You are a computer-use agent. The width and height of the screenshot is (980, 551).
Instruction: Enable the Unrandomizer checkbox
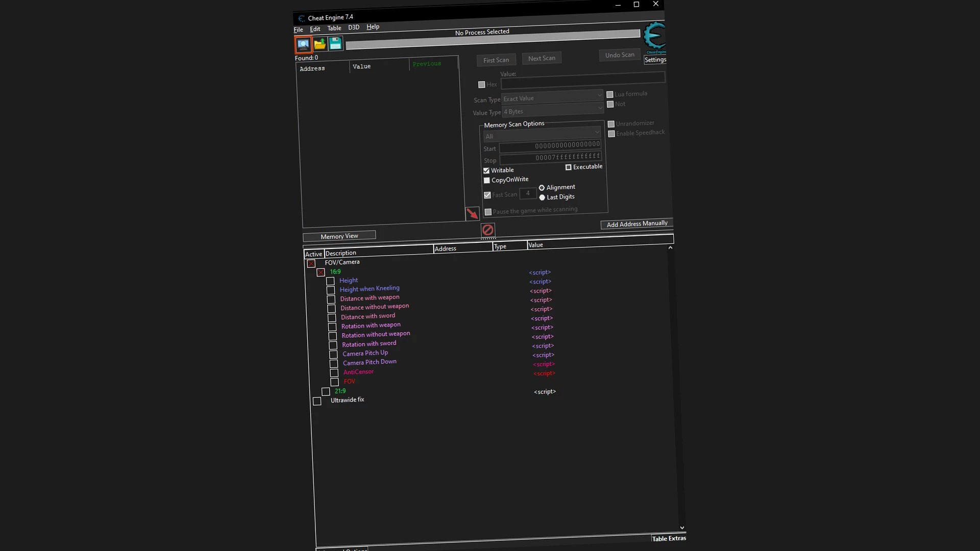tap(611, 124)
